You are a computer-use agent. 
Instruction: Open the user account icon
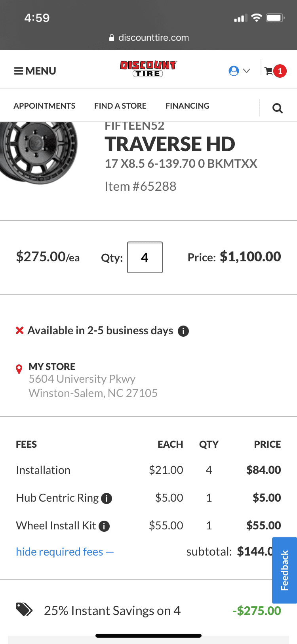click(x=234, y=71)
